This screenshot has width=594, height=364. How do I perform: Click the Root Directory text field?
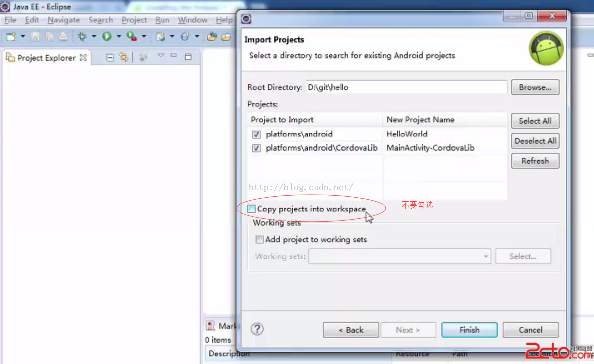click(x=407, y=87)
